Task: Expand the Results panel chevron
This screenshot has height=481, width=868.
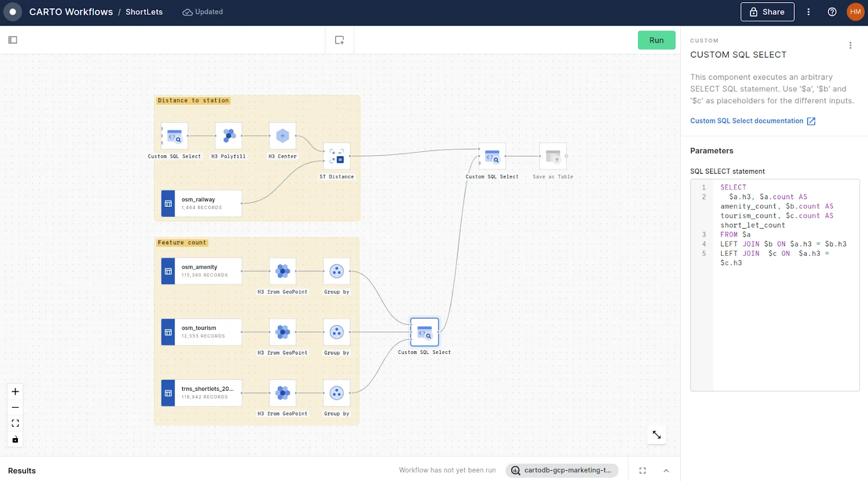Action: coord(666,471)
